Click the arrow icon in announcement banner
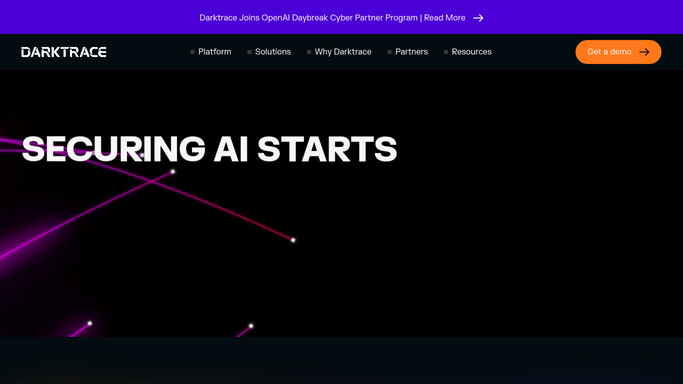This screenshot has width=683, height=384. [x=478, y=18]
